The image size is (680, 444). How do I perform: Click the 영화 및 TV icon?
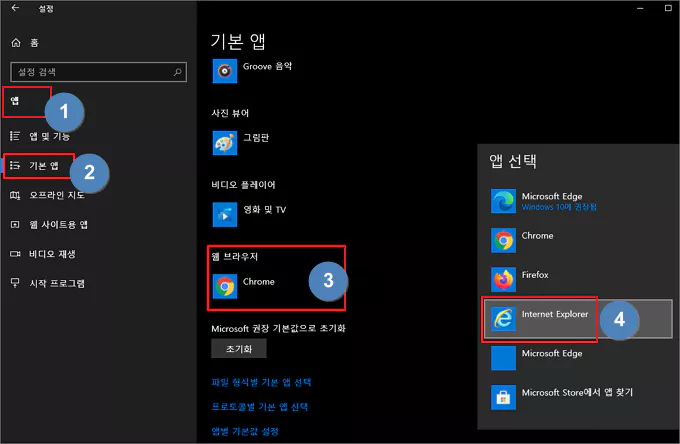(x=225, y=215)
